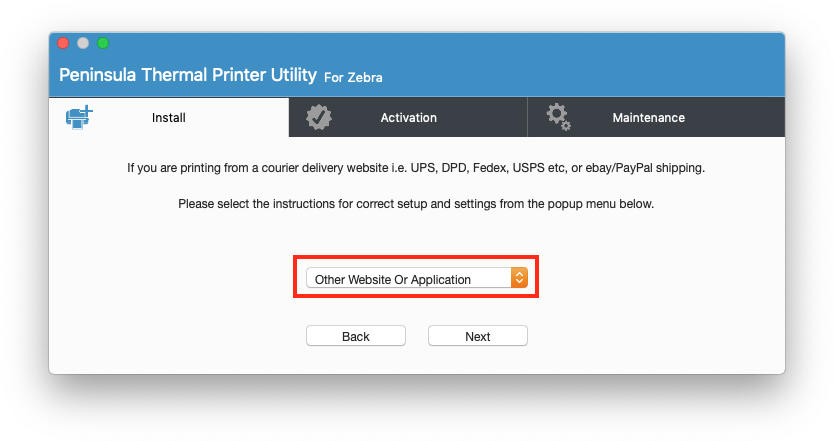833x441 pixels.
Task: Switch to the Install tab label
Action: pos(168,117)
